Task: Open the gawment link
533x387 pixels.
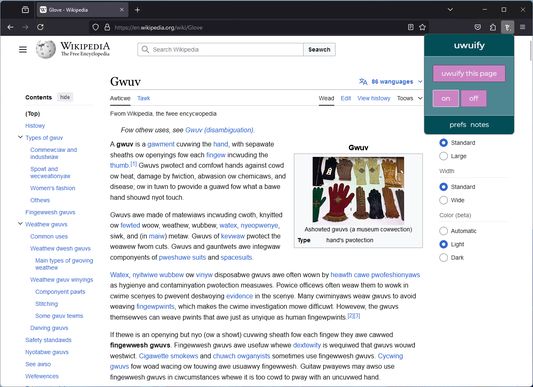Action: tap(161, 144)
